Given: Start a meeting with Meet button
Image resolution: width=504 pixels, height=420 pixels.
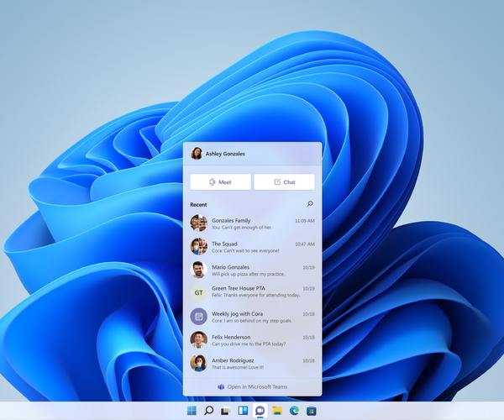Looking at the screenshot, I should 220,181.
